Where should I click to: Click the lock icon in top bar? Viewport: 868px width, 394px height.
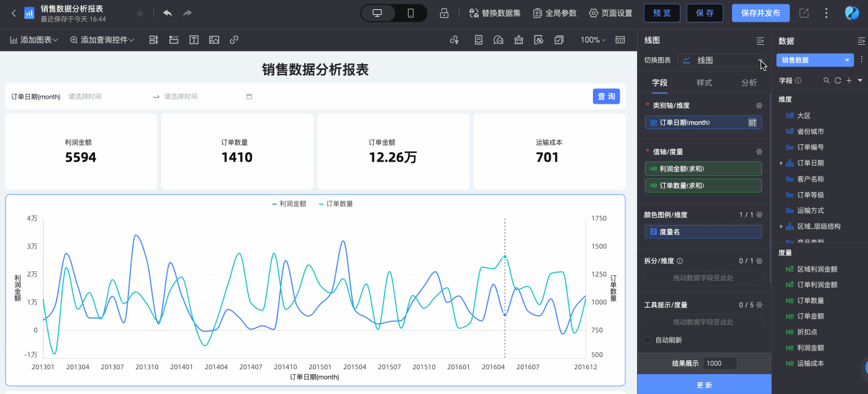[x=444, y=13]
